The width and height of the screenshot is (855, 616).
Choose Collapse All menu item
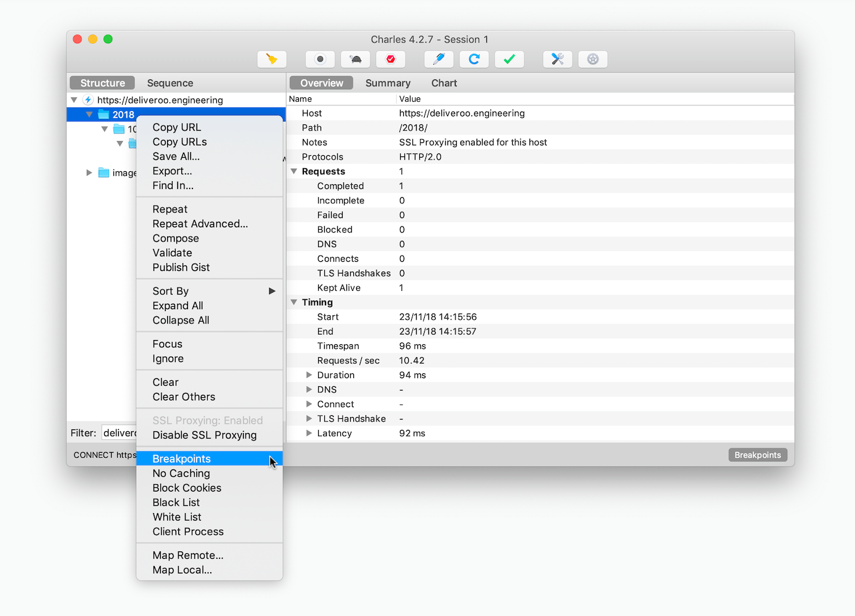[x=210, y=320]
